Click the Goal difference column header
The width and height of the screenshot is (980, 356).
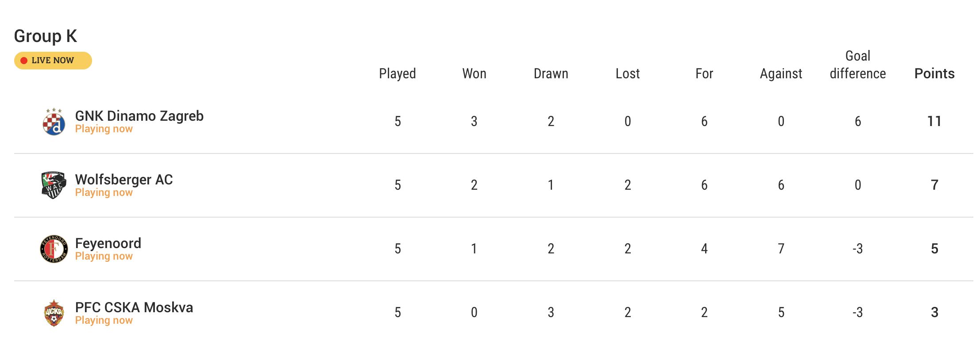[x=857, y=65]
